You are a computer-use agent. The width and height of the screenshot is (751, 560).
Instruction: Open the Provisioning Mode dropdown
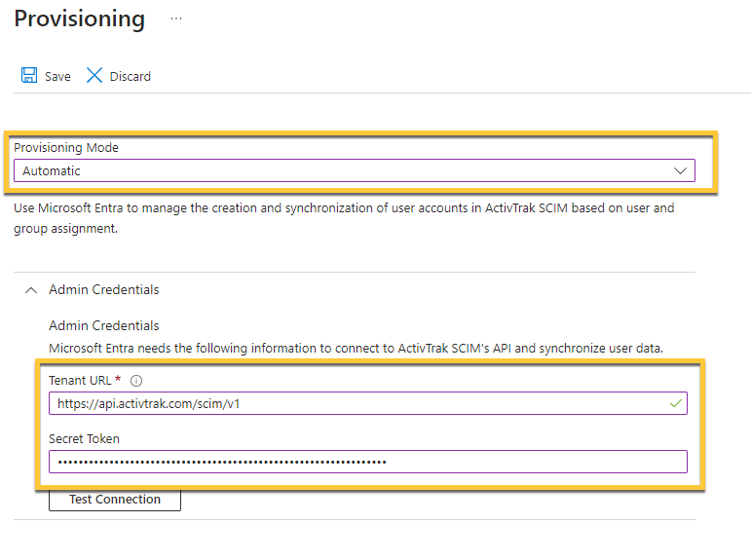pos(355,170)
